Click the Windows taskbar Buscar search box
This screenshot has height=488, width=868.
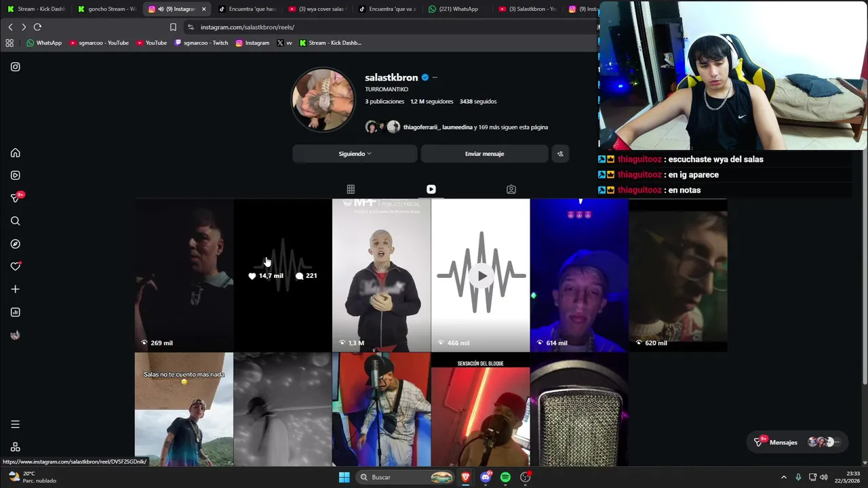click(406, 477)
